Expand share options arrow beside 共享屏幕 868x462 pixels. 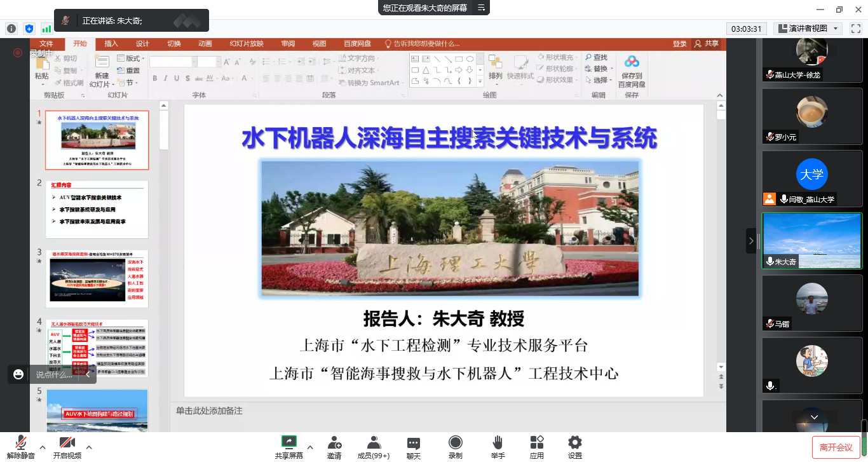[310, 447]
